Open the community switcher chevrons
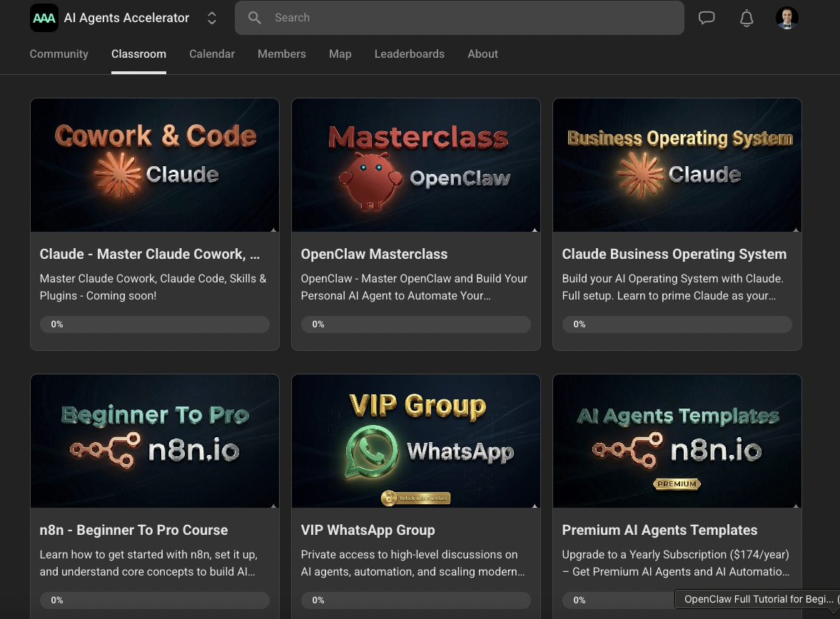 click(212, 19)
